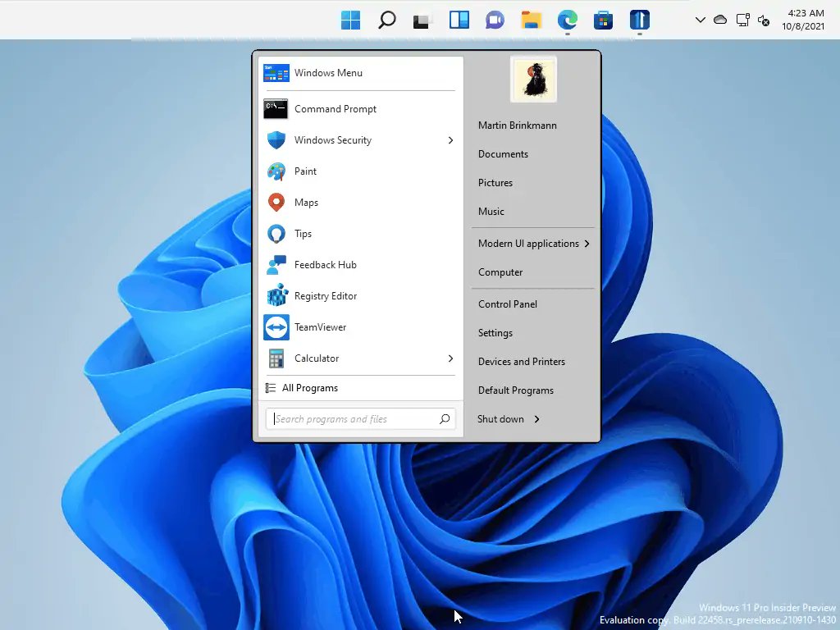Image resolution: width=840 pixels, height=630 pixels.
Task: Click the OneDrive cloud tray icon
Action: point(720,20)
